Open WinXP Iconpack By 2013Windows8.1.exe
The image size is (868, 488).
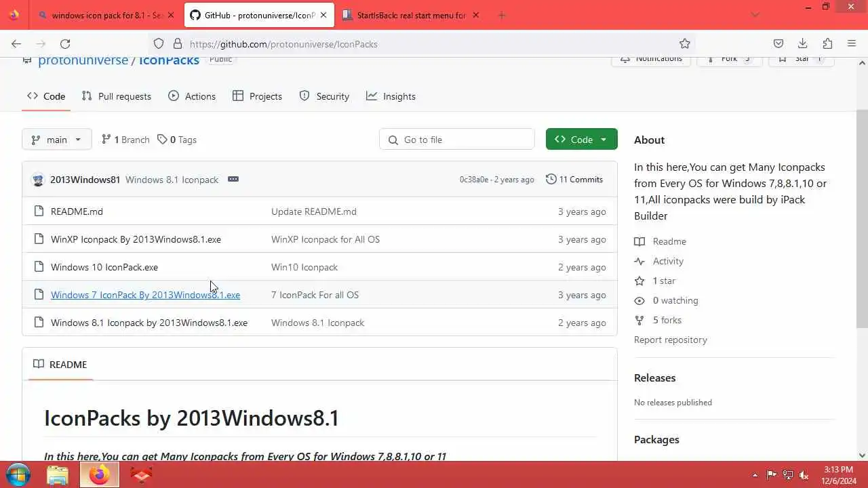coord(136,239)
